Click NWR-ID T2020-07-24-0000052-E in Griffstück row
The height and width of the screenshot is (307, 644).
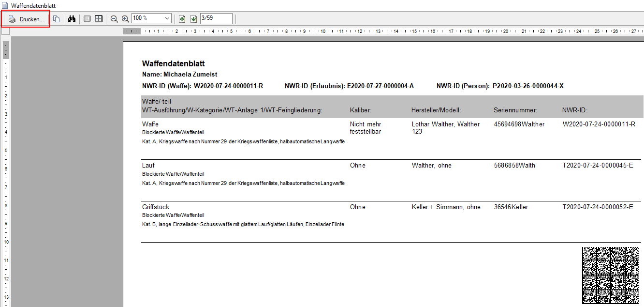598,207
